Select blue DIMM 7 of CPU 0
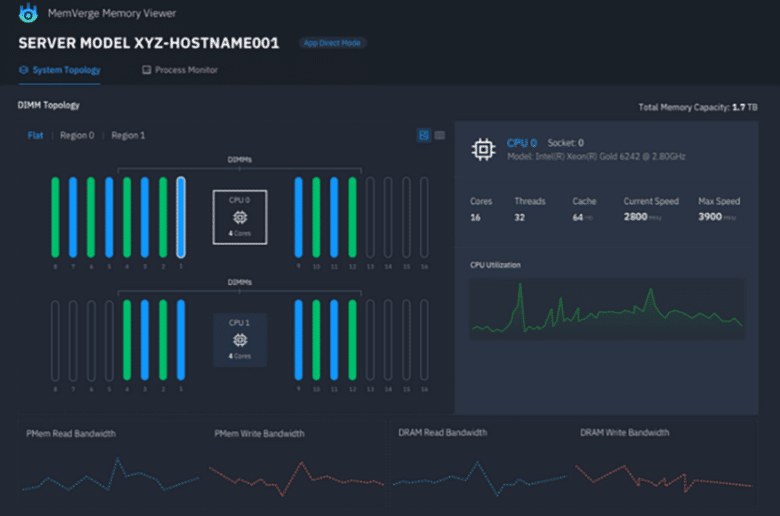The image size is (780, 516). pos(73,217)
